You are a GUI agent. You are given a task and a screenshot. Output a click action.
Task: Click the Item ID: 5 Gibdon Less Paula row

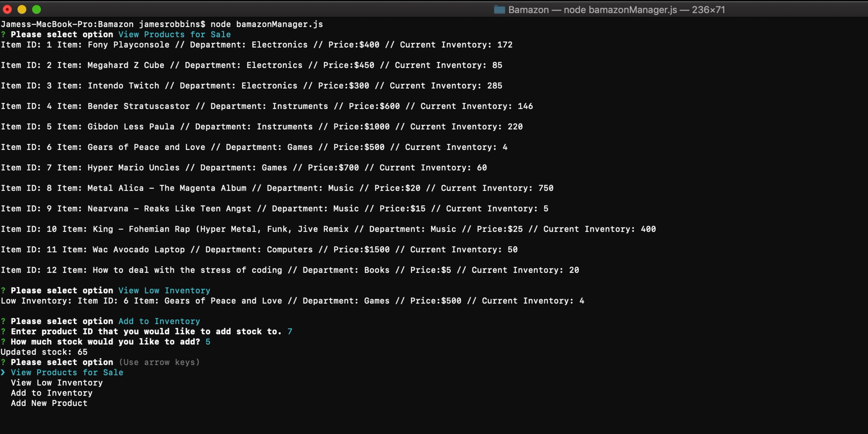pyautogui.click(x=262, y=127)
